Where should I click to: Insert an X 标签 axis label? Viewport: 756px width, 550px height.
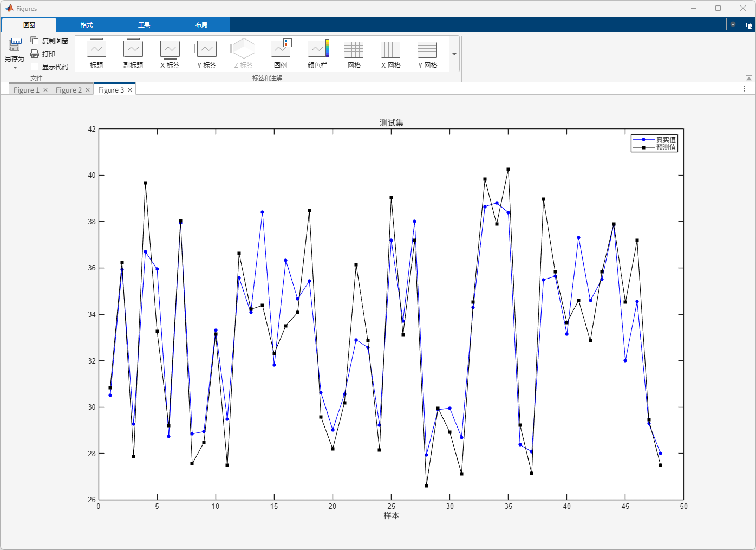coord(170,54)
